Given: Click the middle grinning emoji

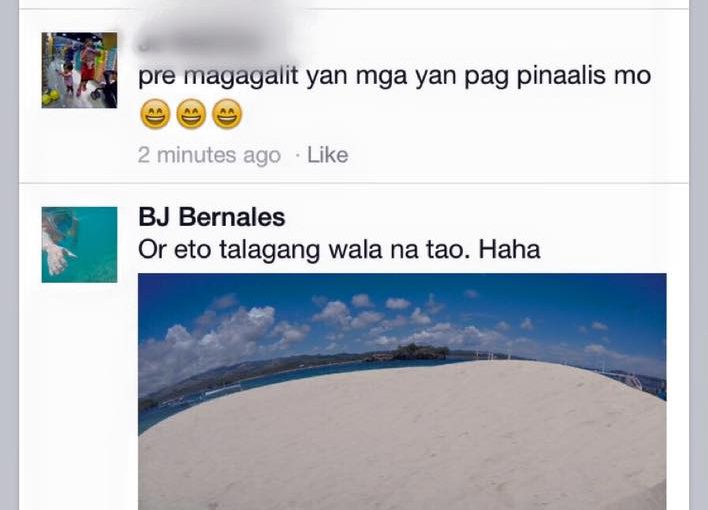Looking at the screenshot, I should 191,114.
